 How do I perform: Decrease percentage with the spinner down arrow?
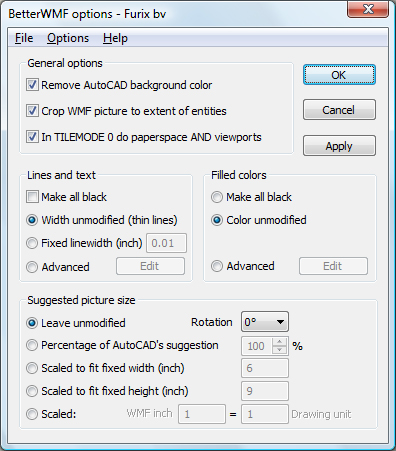[279, 350]
